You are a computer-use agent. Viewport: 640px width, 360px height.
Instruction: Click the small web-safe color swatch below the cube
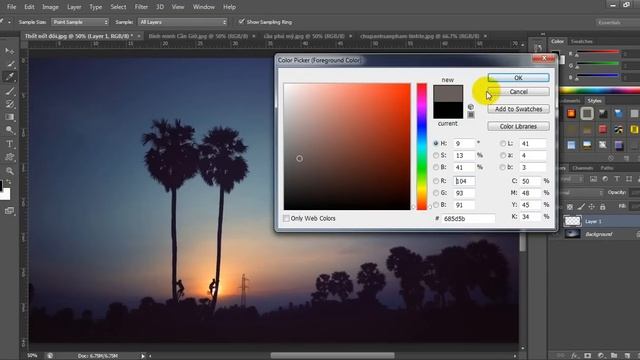(471, 115)
